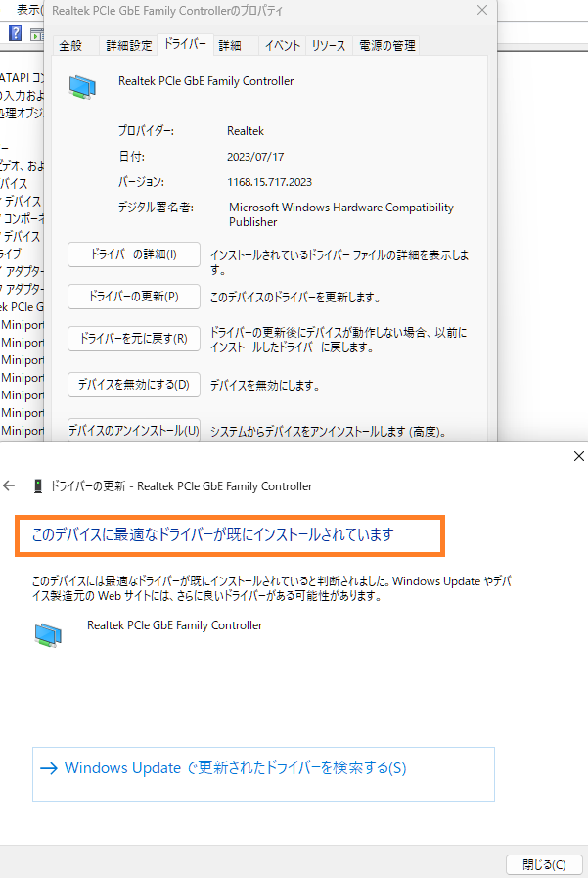Click the wizard paragraph mentioning Windows Update
This screenshot has width=588, height=878.
pos(271,588)
